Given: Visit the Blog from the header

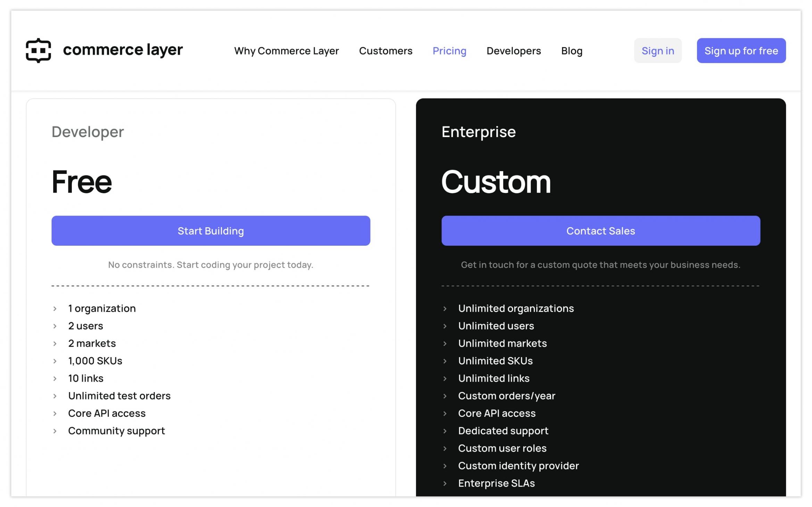Looking at the screenshot, I should [572, 51].
